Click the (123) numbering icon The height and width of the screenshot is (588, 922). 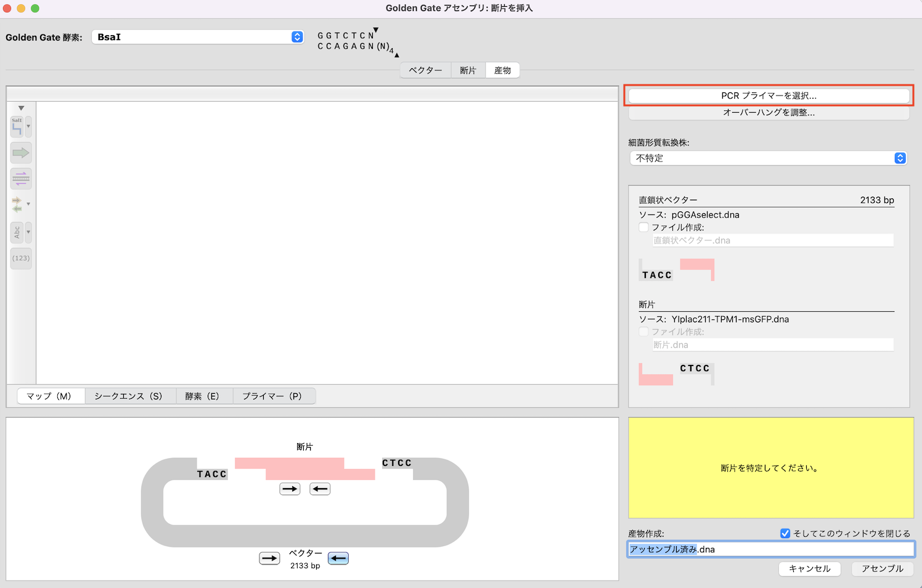point(21,258)
